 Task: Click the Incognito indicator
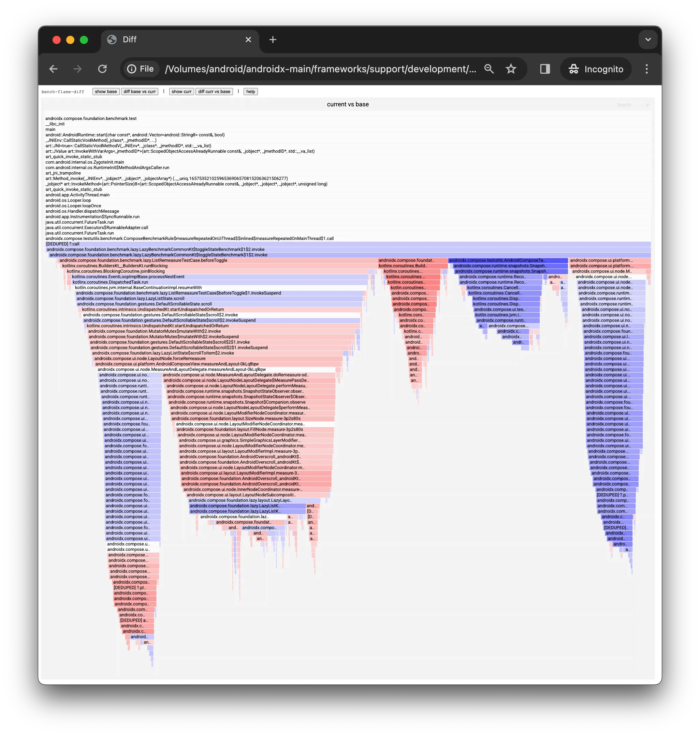(596, 69)
